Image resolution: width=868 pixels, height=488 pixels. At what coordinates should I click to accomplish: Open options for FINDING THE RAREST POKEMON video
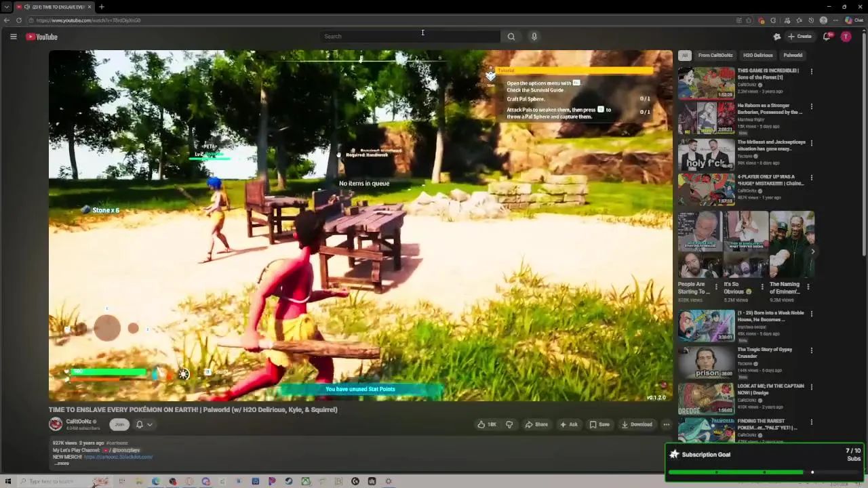tap(811, 422)
